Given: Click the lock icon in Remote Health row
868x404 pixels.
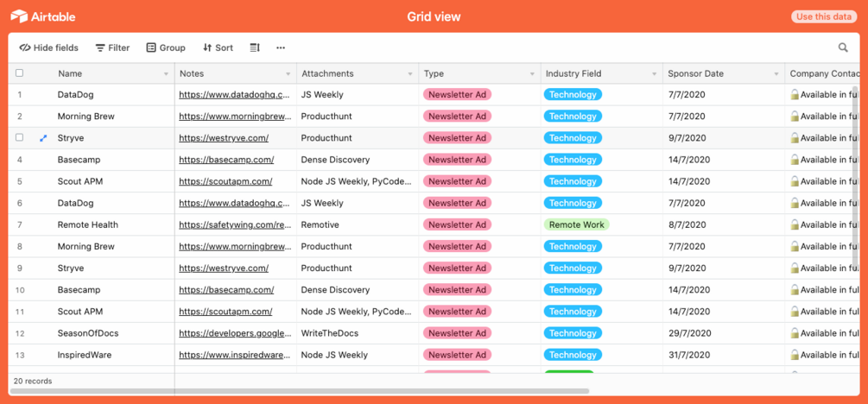Looking at the screenshot, I should tap(795, 224).
